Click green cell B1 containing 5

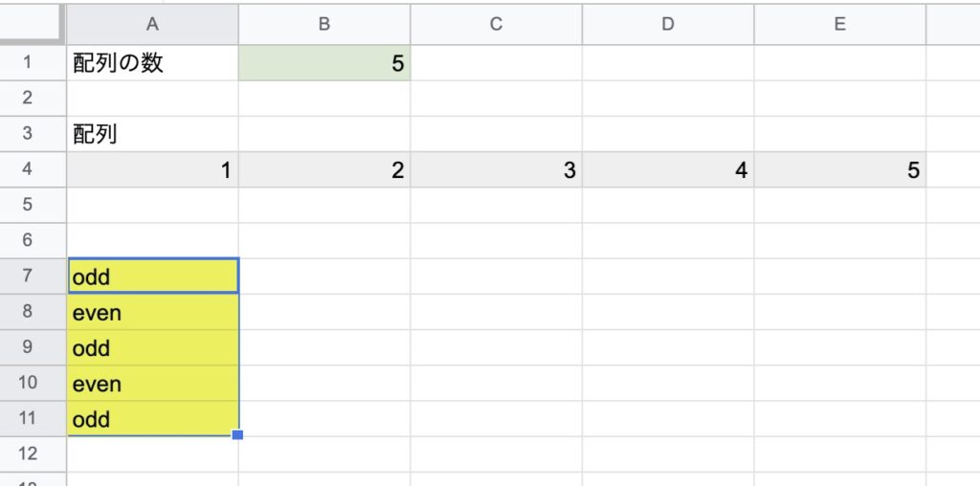click(x=324, y=63)
